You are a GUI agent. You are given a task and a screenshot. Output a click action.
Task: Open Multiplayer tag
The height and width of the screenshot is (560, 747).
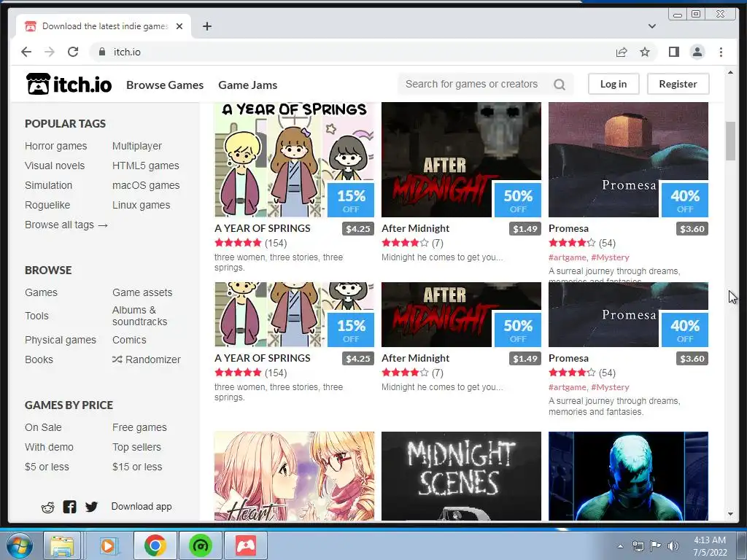[137, 146]
